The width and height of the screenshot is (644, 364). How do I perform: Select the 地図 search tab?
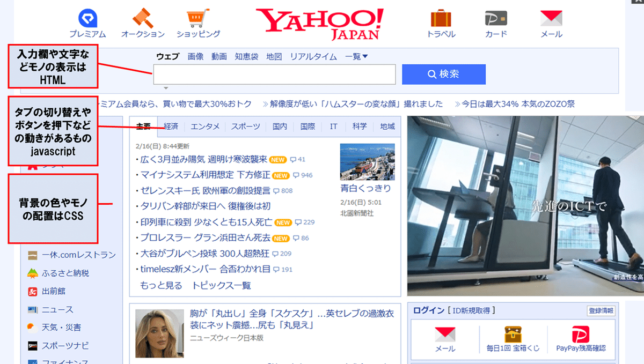pyautogui.click(x=274, y=56)
